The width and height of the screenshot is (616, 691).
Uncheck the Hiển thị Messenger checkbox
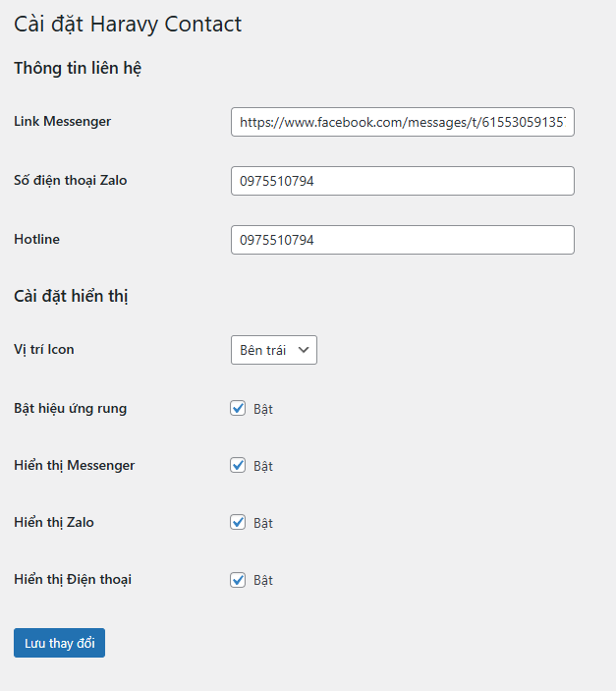[238, 465]
